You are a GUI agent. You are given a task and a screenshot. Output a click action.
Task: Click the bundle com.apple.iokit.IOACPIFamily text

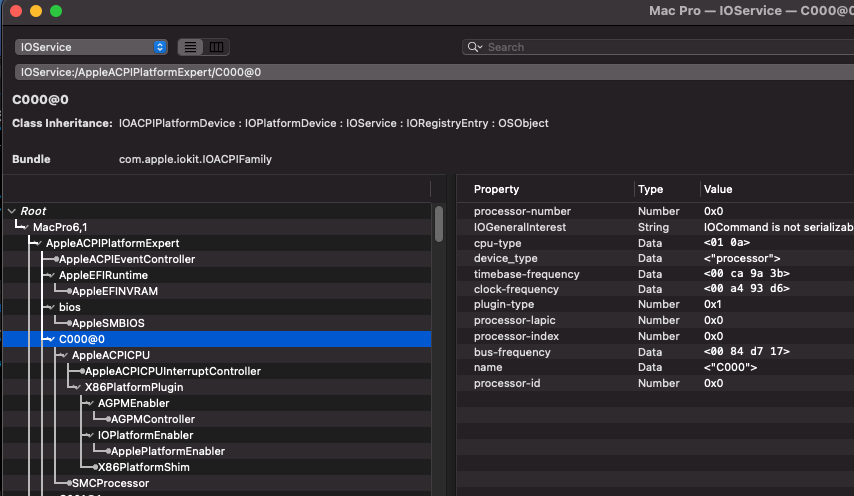[x=196, y=159]
